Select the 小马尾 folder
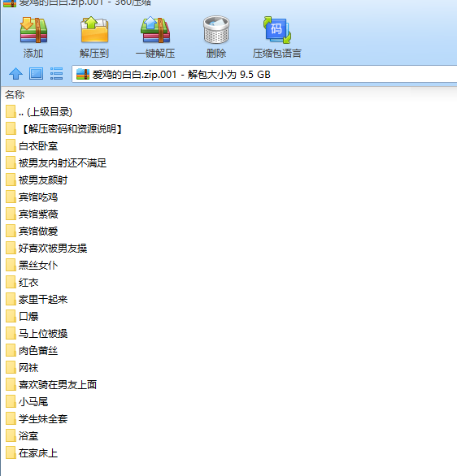Image resolution: width=457 pixels, height=476 pixels. pyautogui.click(x=27, y=402)
